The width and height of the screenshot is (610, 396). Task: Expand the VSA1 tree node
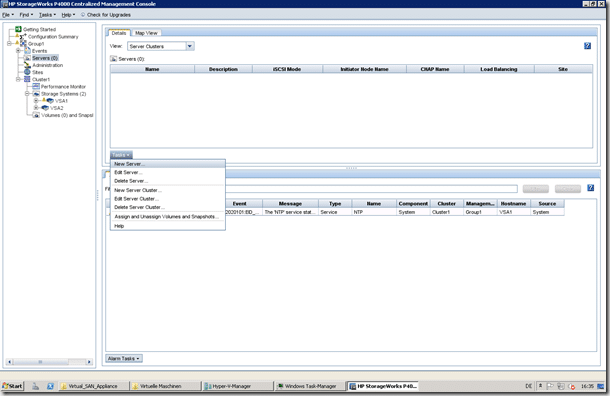[x=36, y=101]
